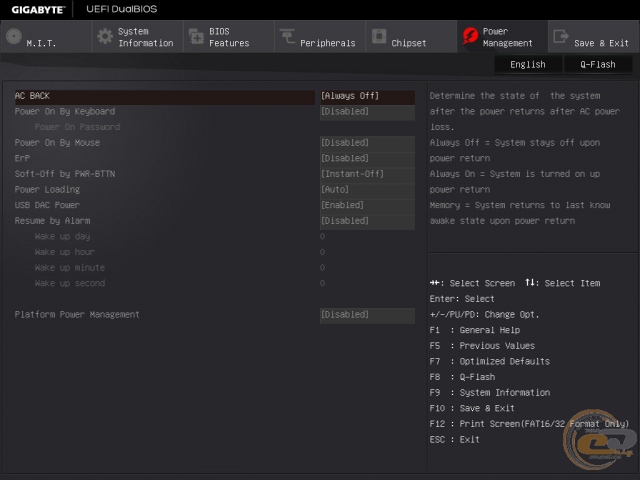Image resolution: width=640 pixels, height=480 pixels.
Task: Click the ESC Exit hint
Action: (455, 440)
